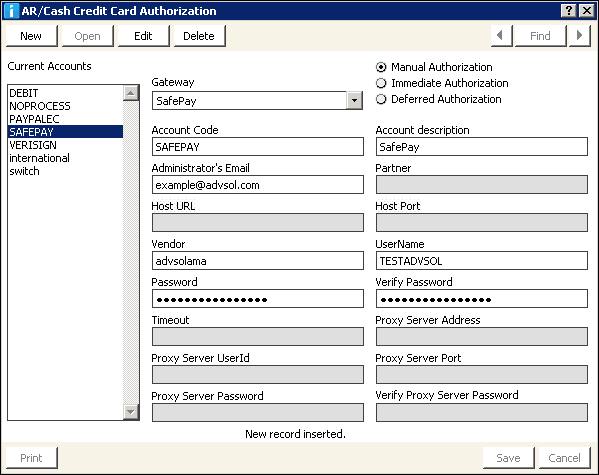Click the Account Code field
This screenshot has height=475, width=599.
(258, 147)
